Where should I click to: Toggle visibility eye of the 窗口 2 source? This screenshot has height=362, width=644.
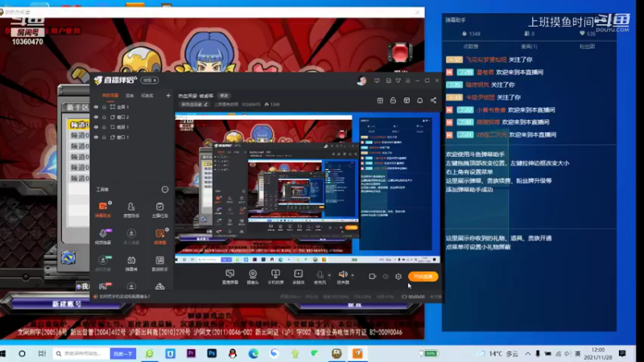coord(96,117)
